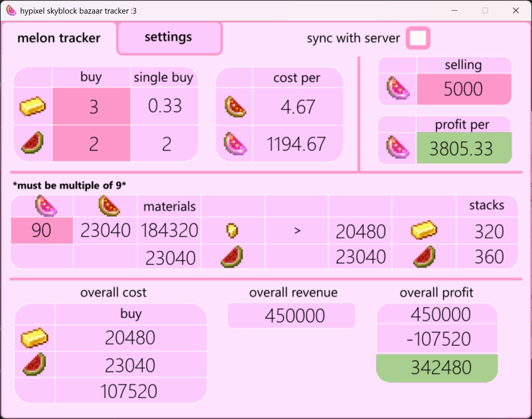Click the pink melon icon next to profit per
Viewport: 532px width, 419px height.
coord(398,147)
